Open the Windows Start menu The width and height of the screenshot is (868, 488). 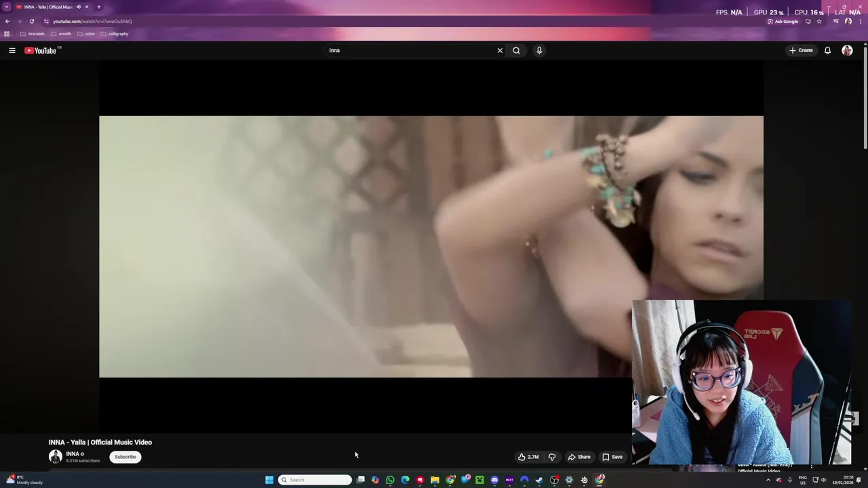point(269,480)
